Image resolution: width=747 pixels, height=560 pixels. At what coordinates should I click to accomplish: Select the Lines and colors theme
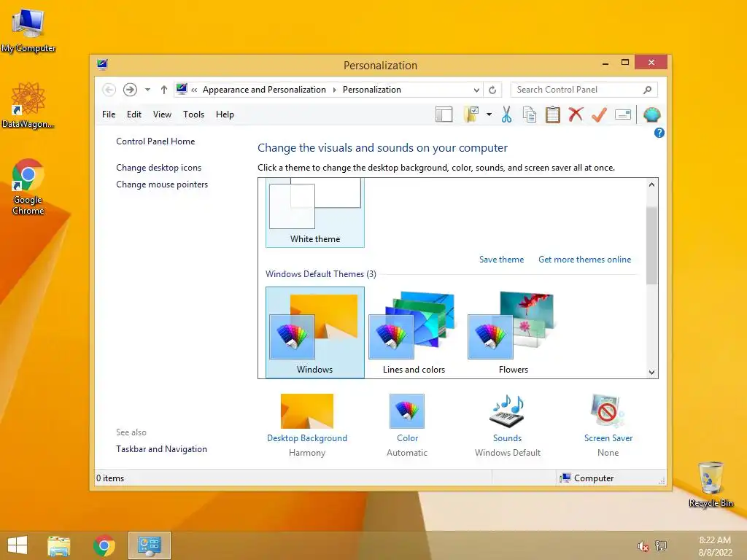(414, 332)
